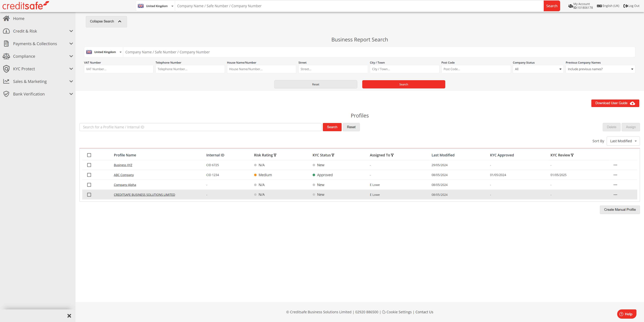Screen dimensions: 644x322
Task: Click the Post Code input field
Action: tap(476, 69)
